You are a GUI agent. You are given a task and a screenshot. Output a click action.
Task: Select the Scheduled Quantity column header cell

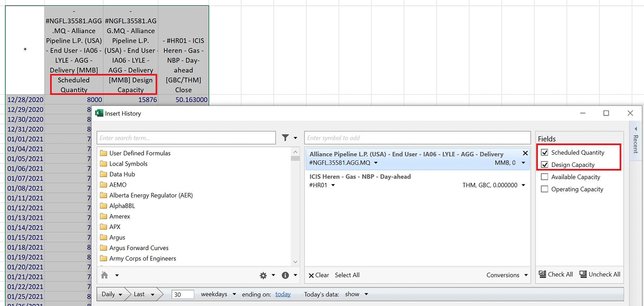click(74, 51)
